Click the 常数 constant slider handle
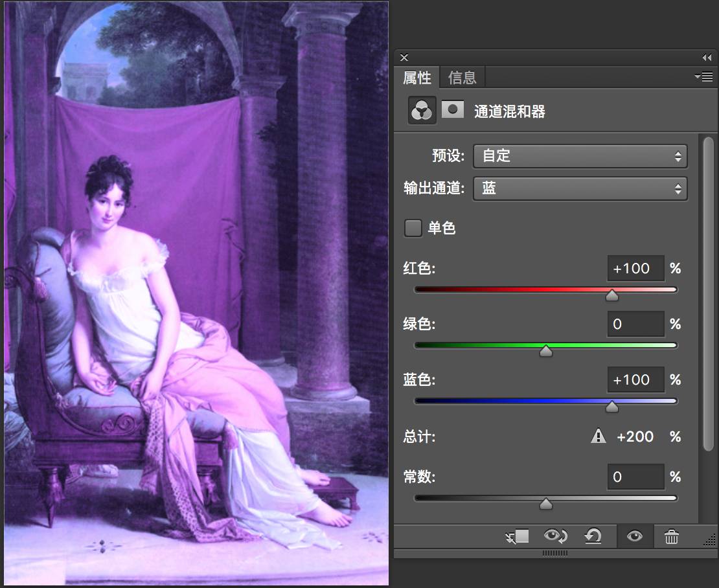 click(545, 504)
